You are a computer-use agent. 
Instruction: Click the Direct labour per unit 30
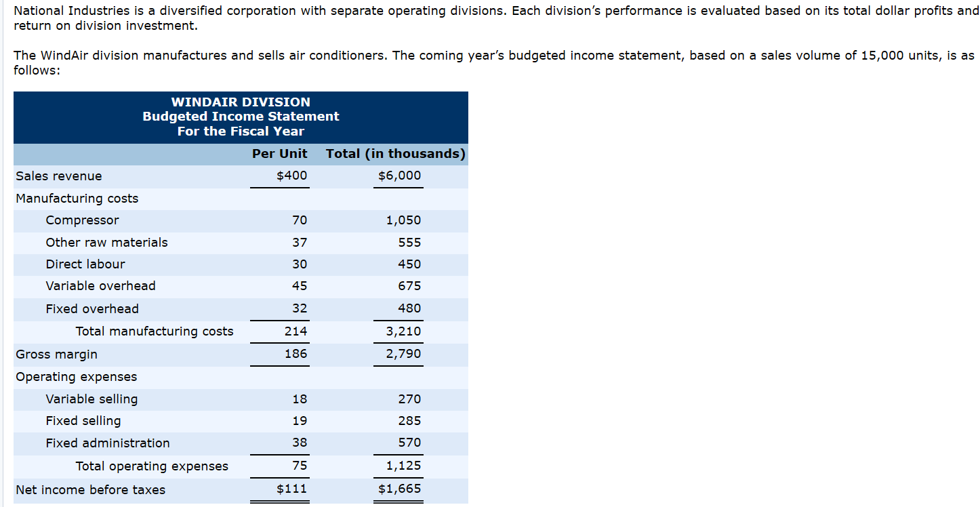tap(300, 264)
